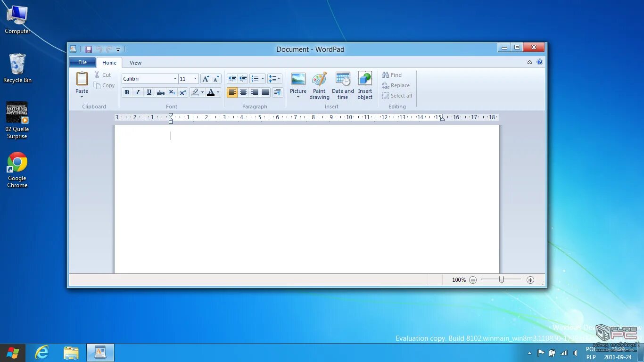Viewport: 644px width, 362px height.
Task: Click the Undo arrow in quick access toolbar
Action: 99,49
